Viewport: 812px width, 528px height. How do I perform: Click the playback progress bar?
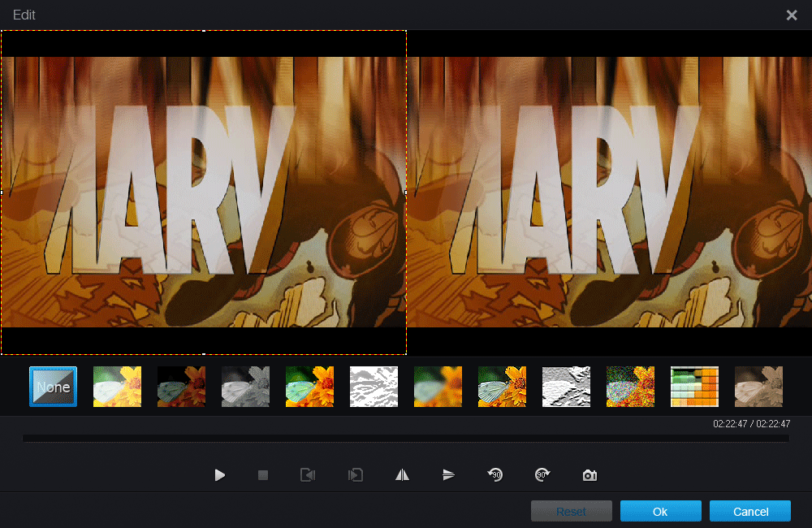pos(405,439)
